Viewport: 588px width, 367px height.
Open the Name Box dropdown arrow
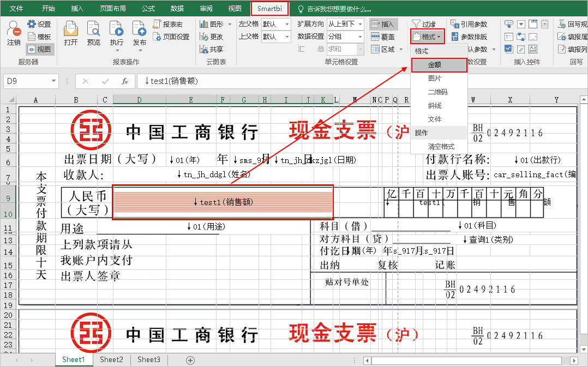pyautogui.click(x=53, y=81)
